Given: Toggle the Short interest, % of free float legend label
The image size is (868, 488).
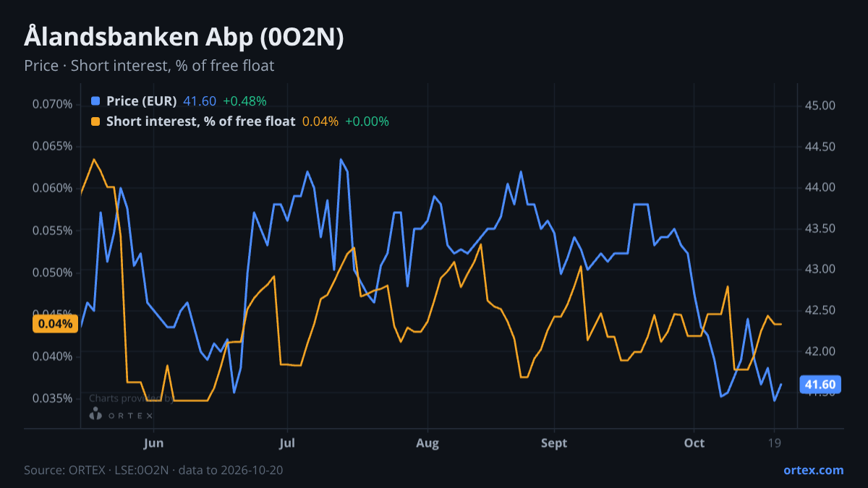Looking at the screenshot, I should coord(200,121).
